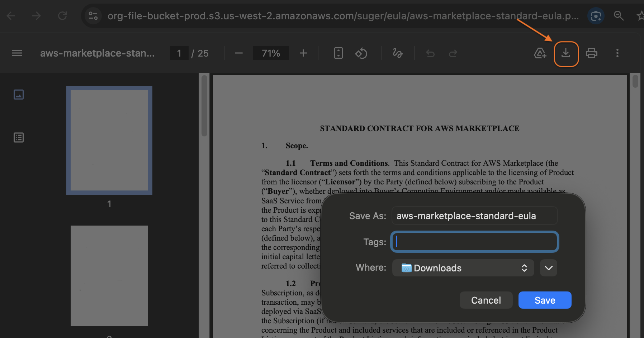Open the PDF viewer more actions menu
Viewport: 644px width, 338px height.
click(617, 53)
